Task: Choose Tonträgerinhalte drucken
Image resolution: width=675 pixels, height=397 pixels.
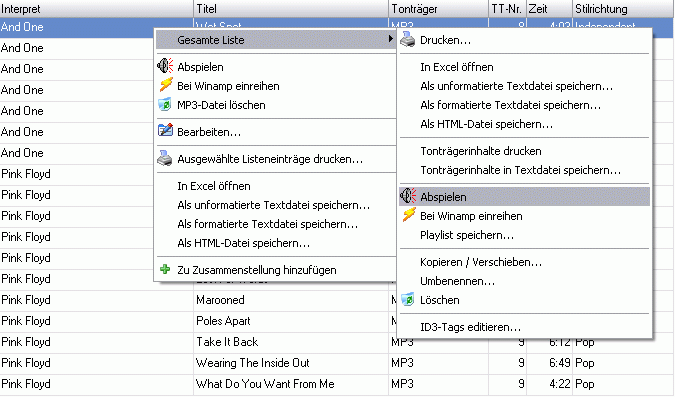Action: coord(524,151)
